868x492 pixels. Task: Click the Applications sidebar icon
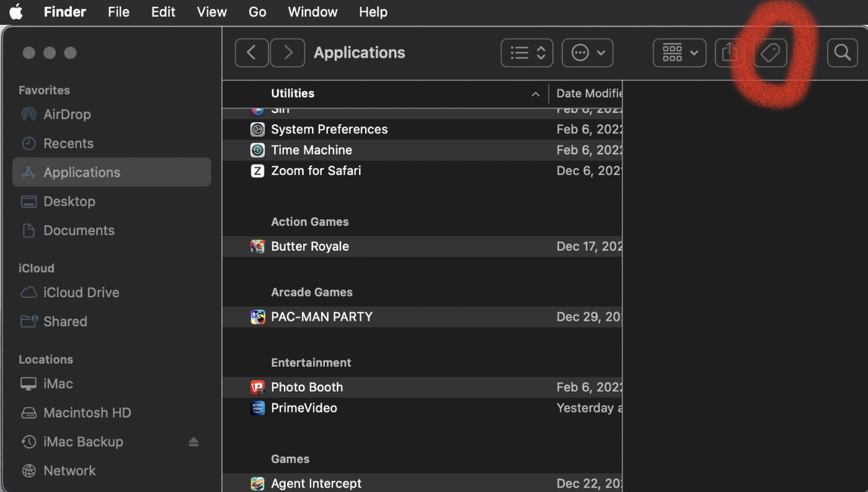tap(29, 172)
